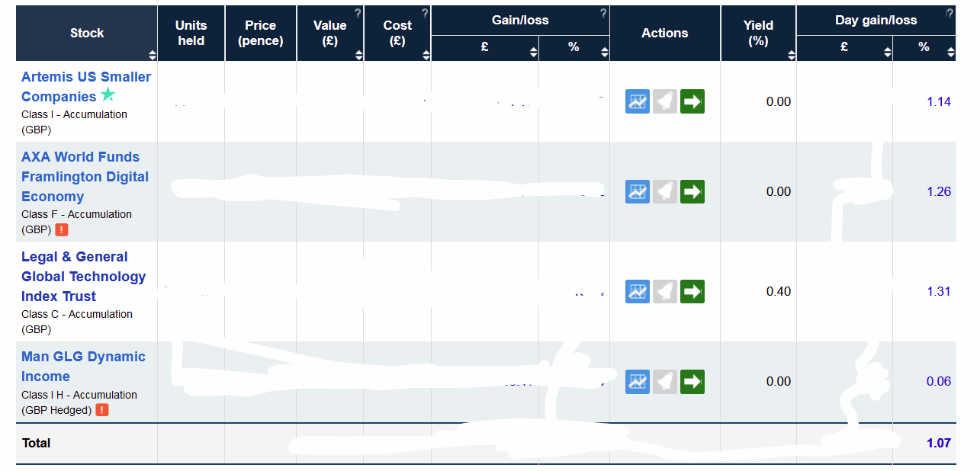Sort by Day gain/loss percent column

coord(950,52)
